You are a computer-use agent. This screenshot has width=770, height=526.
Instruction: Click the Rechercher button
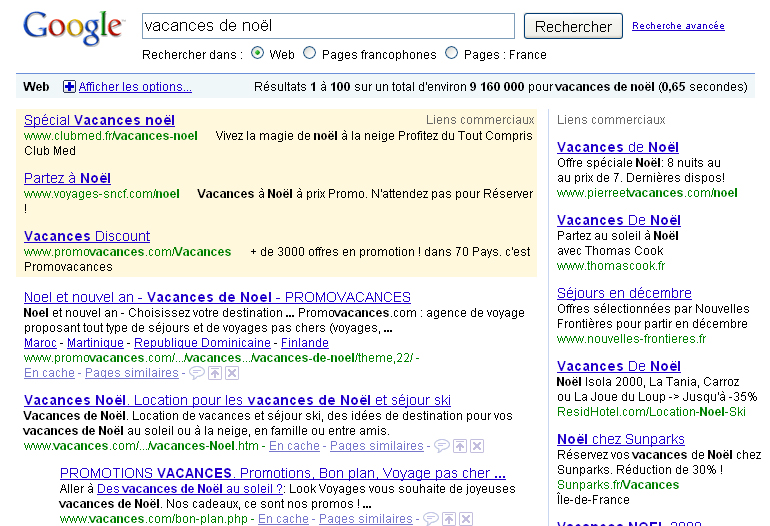573,26
